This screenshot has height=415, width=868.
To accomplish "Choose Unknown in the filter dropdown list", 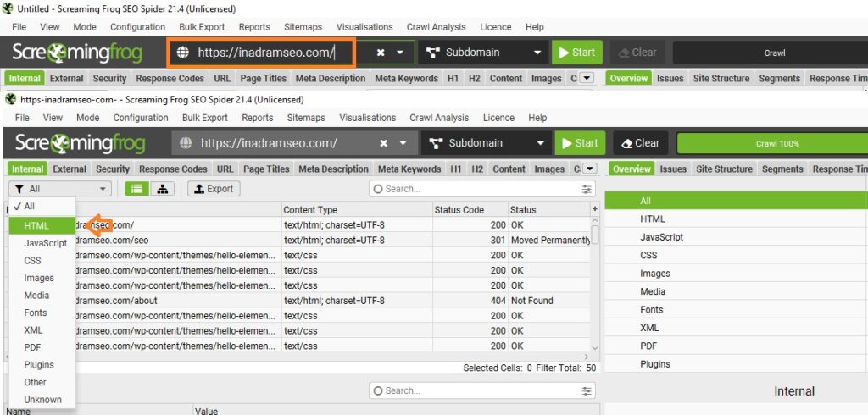I will click(42, 400).
